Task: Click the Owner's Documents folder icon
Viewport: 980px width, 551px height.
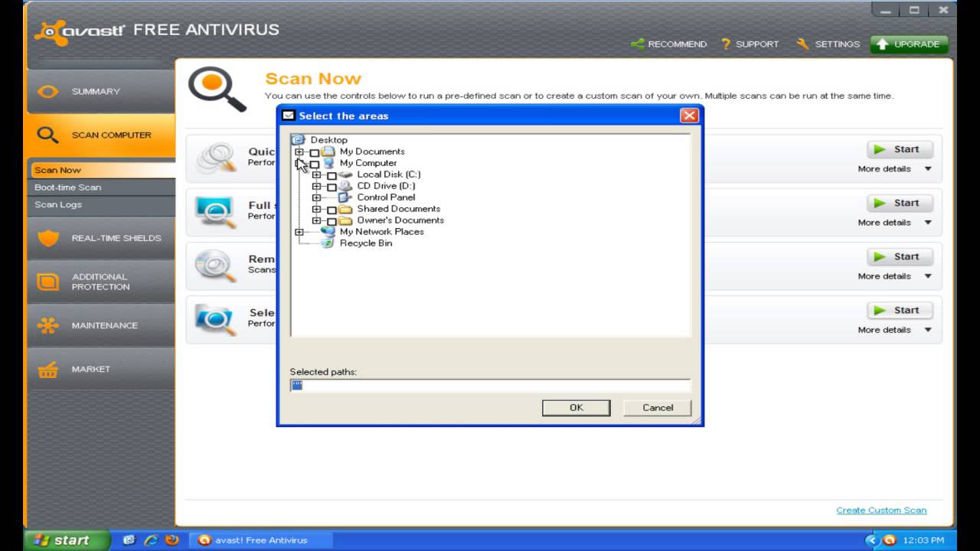Action: (x=346, y=220)
